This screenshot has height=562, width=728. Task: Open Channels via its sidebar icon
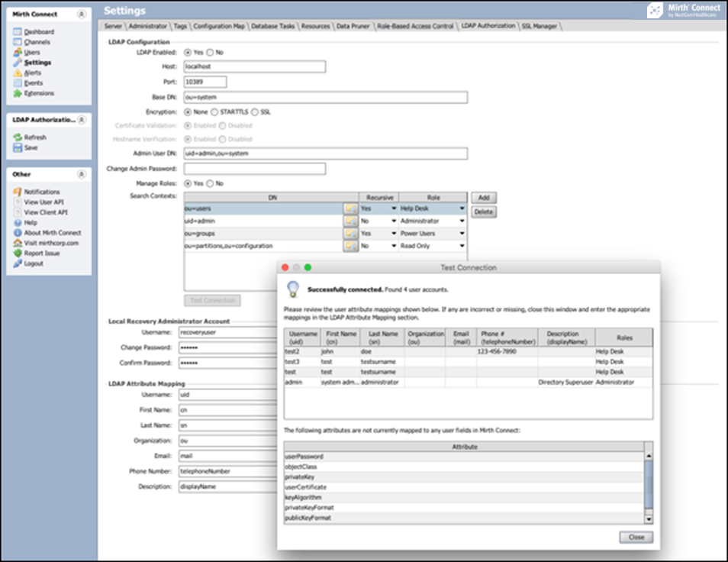(x=18, y=42)
